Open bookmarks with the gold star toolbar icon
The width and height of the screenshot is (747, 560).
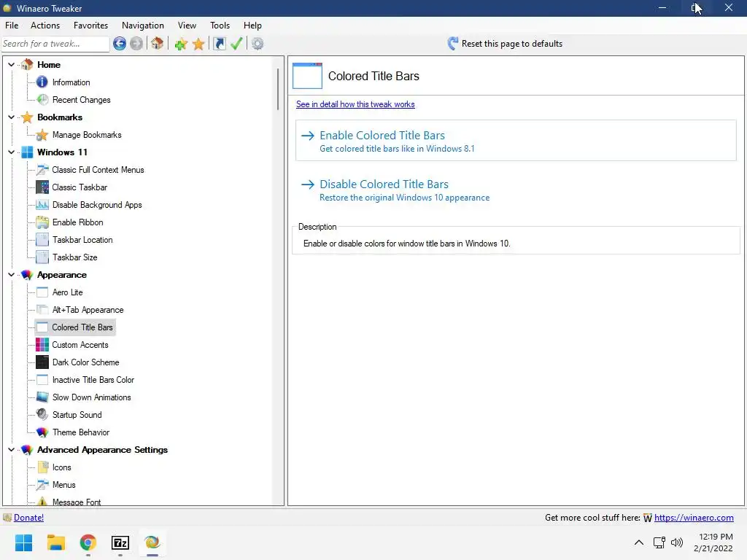(198, 44)
